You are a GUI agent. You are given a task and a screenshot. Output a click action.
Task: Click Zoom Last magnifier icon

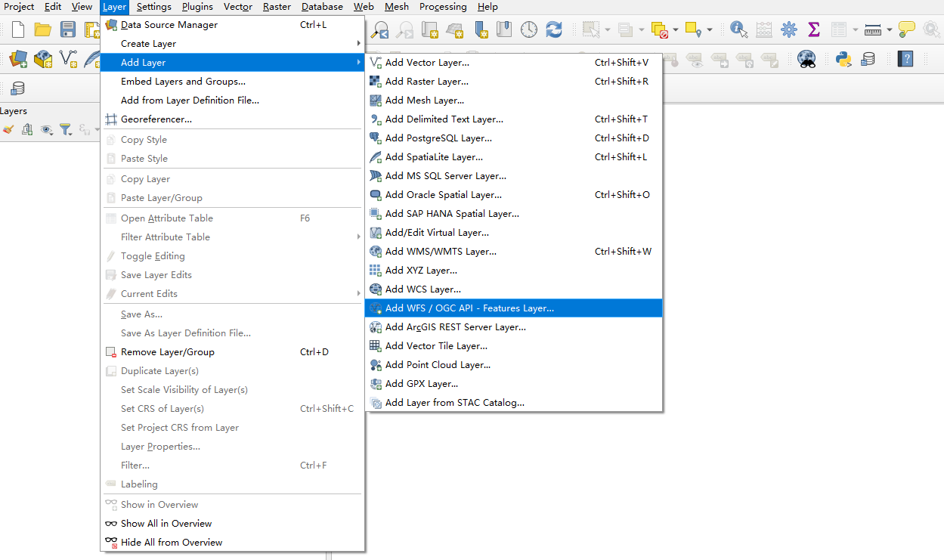381,29
